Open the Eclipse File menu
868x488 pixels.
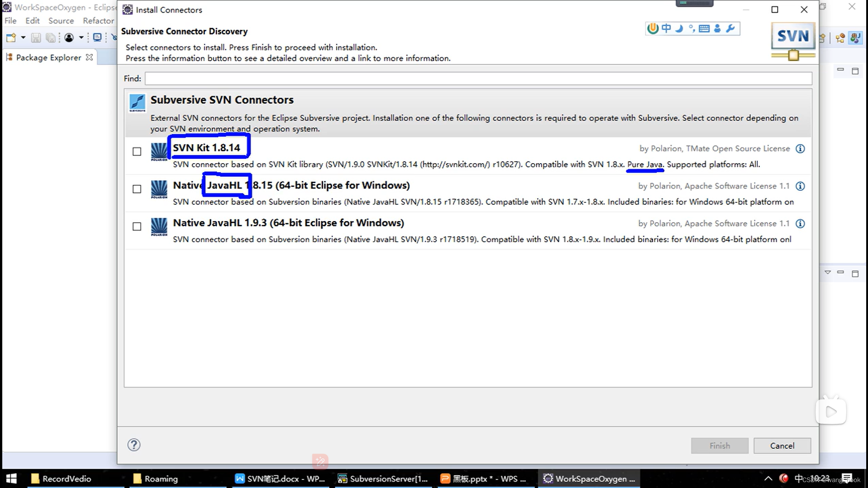point(10,21)
